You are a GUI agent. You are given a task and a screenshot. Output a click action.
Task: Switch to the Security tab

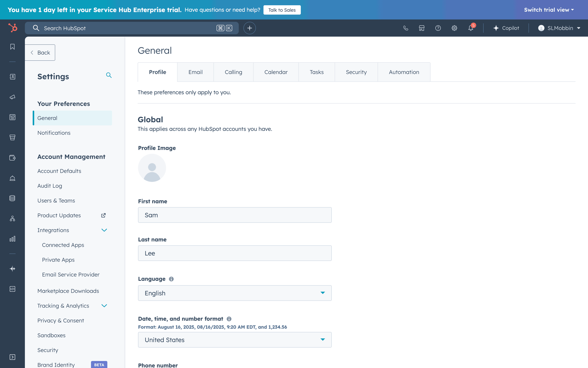click(356, 72)
